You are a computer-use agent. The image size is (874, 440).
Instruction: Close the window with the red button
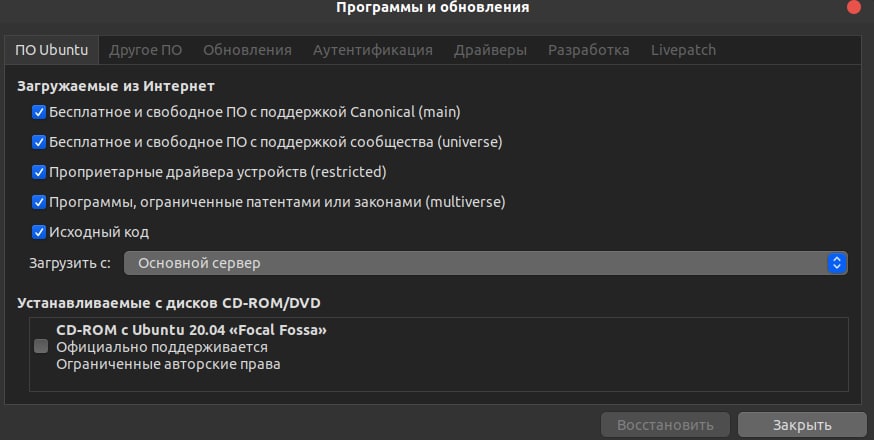[x=853, y=6]
